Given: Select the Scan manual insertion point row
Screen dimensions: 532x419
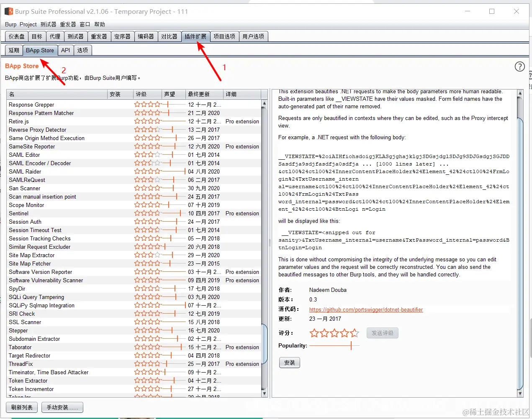Looking at the screenshot, I should coord(134,197).
